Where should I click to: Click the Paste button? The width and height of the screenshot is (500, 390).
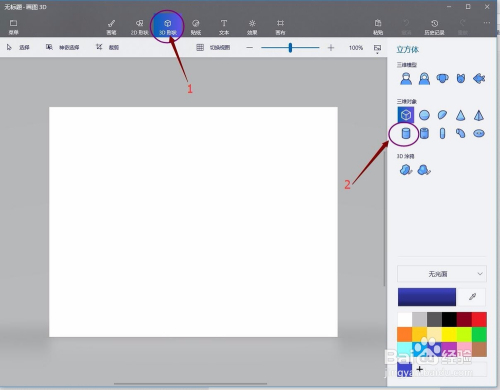pos(378,27)
